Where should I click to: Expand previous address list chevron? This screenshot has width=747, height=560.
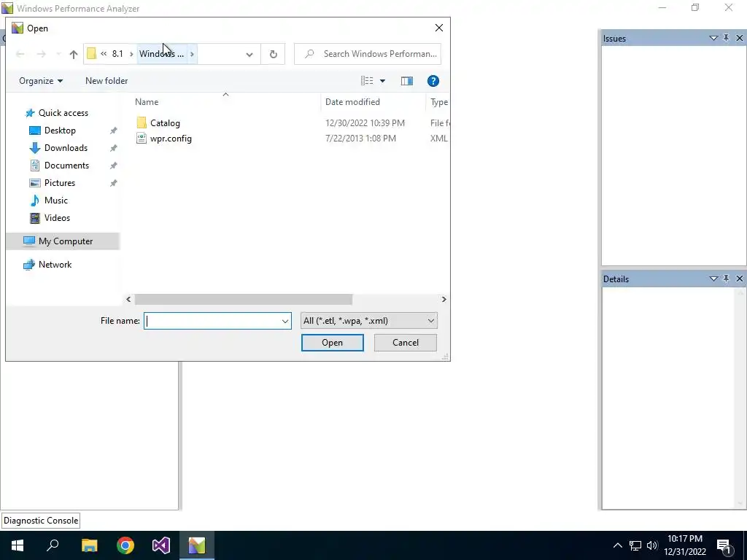(x=249, y=54)
